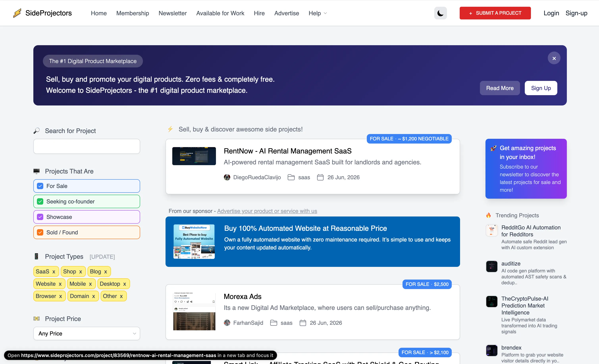Open the Any Price dropdown
The width and height of the screenshot is (599, 364).
click(87, 333)
